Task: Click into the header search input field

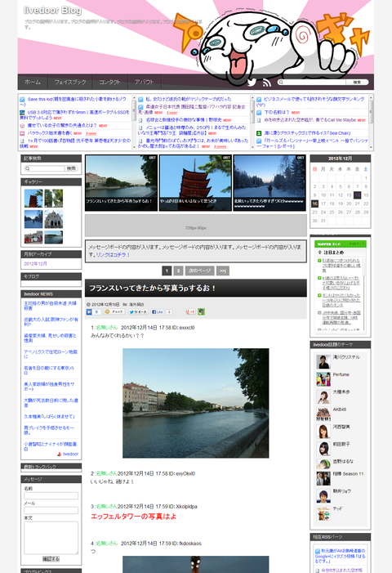Action: 314,83
